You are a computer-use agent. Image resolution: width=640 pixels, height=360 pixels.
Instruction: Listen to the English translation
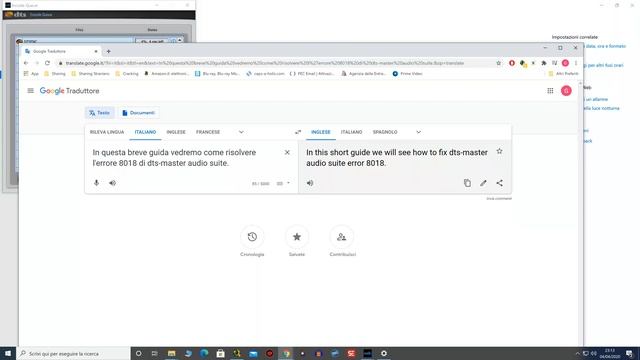coord(310,183)
